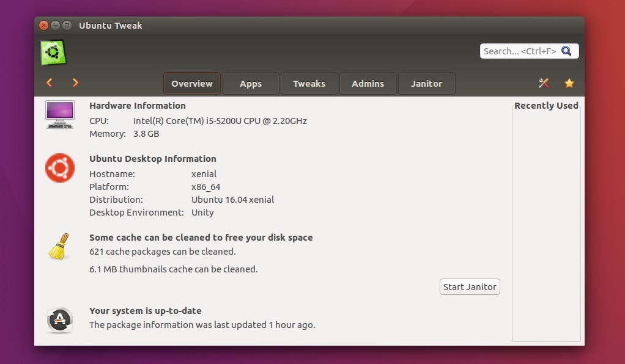Open the Tweaks tab

(309, 84)
